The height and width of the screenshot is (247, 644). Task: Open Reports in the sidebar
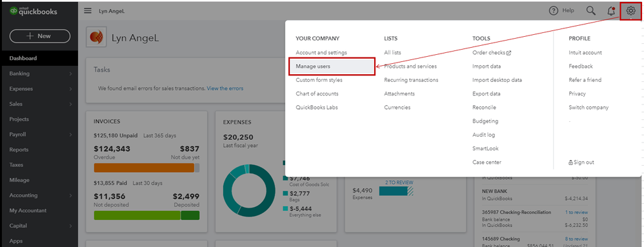tap(19, 150)
